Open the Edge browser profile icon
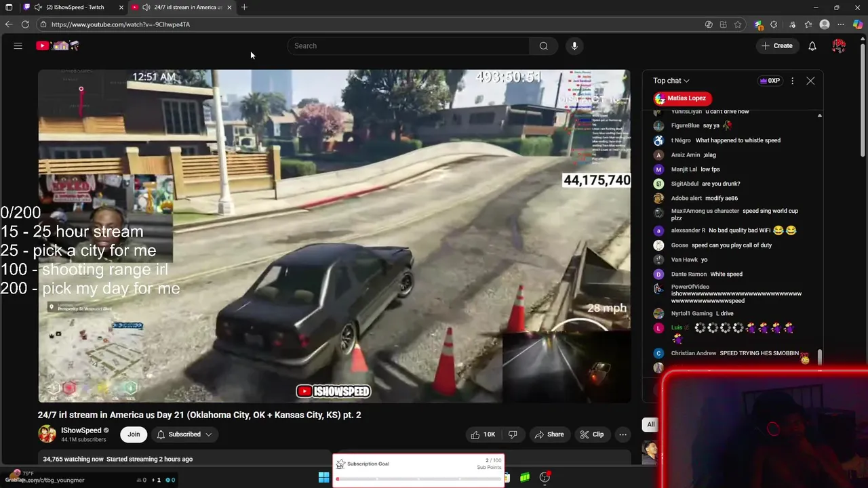This screenshot has width=868, height=488. click(825, 24)
